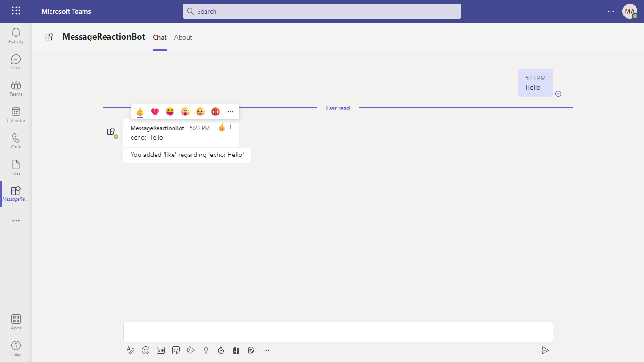Select MessageReactionBot app in the sidebar
The width and height of the screenshot is (644, 362).
point(16,194)
